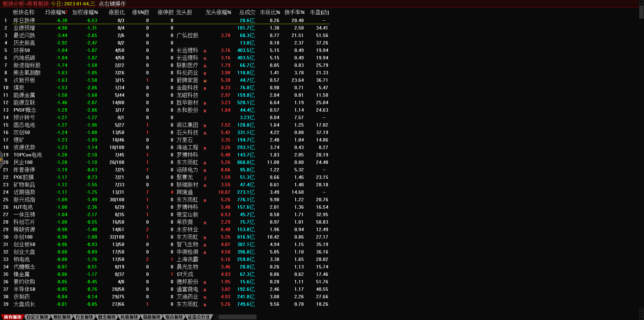The image size is (644, 320).
Task: Sort by 均涨幅% column header
Action: [56, 12]
